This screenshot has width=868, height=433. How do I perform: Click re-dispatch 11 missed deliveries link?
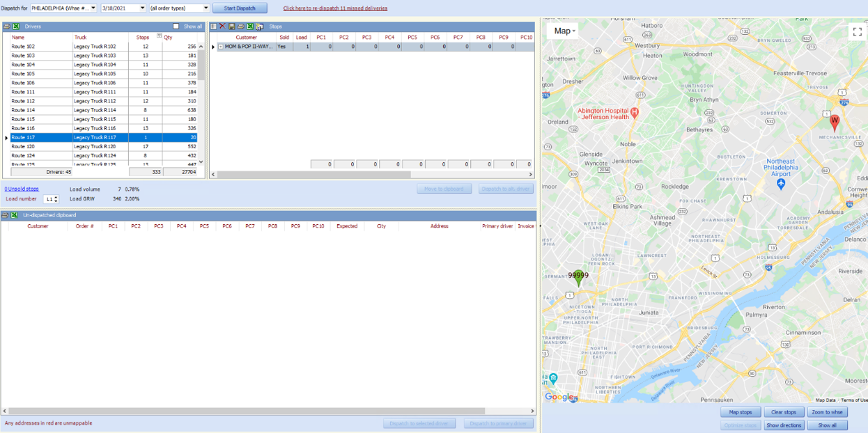coord(335,8)
